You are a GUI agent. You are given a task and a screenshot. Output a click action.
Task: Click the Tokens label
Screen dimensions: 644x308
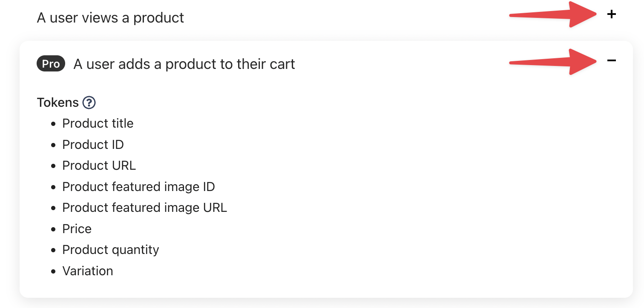click(57, 103)
